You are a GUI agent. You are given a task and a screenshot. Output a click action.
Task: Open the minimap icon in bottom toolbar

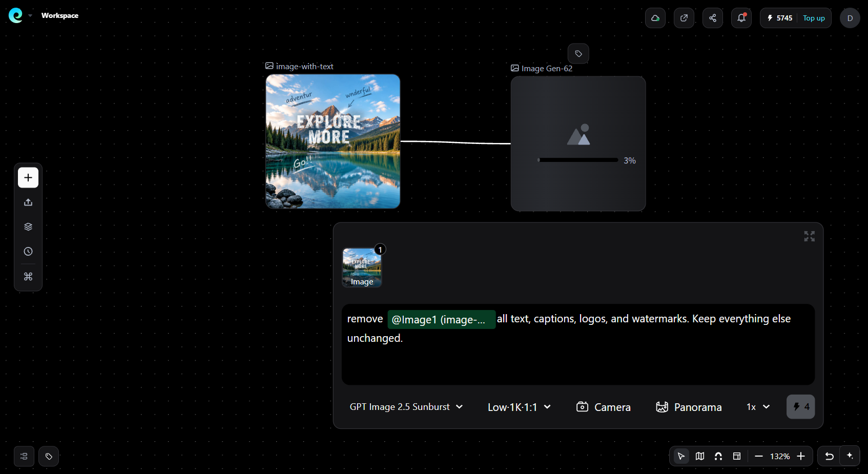point(700,456)
